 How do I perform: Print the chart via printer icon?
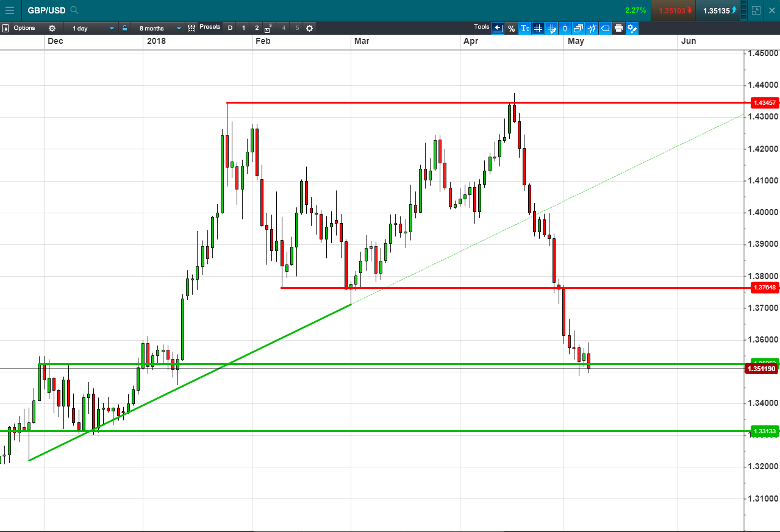618,28
